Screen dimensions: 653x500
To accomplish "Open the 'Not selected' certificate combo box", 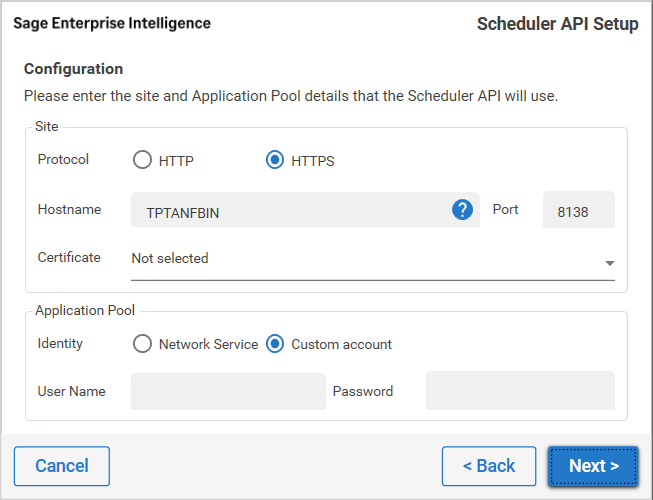I will click(x=360, y=259).
